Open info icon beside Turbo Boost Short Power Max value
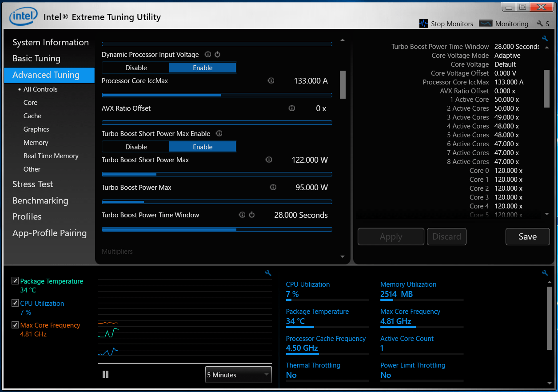The width and height of the screenshot is (558, 392). pyautogui.click(x=269, y=160)
